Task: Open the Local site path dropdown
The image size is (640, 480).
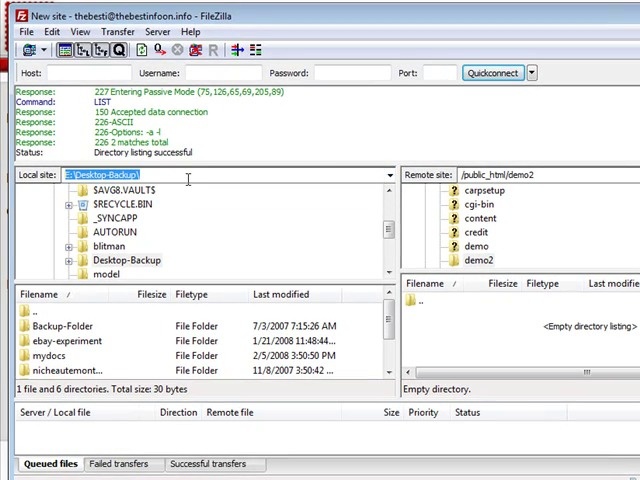Action: 389,175
